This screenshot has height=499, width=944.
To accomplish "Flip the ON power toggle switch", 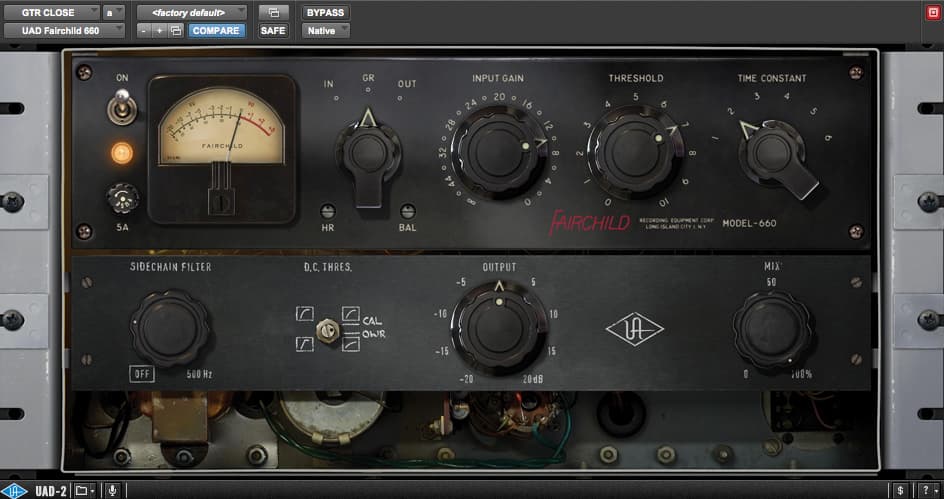I will (122, 107).
